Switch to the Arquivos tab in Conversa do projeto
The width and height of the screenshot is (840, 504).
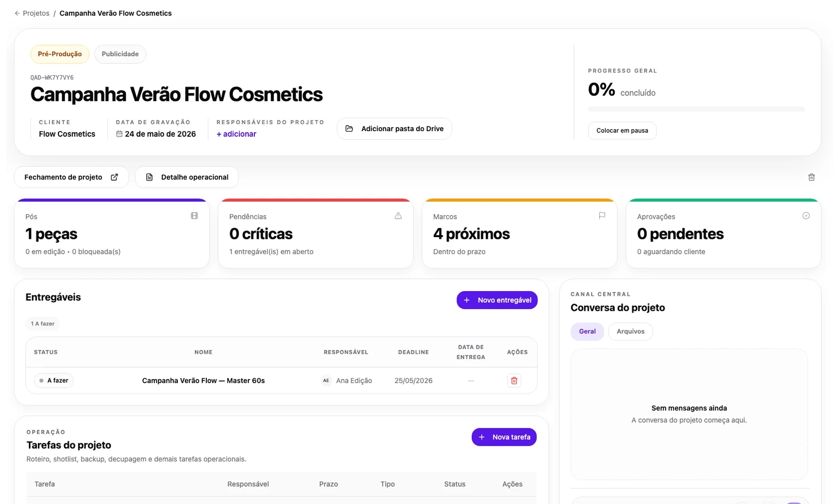[x=630, y=332]
